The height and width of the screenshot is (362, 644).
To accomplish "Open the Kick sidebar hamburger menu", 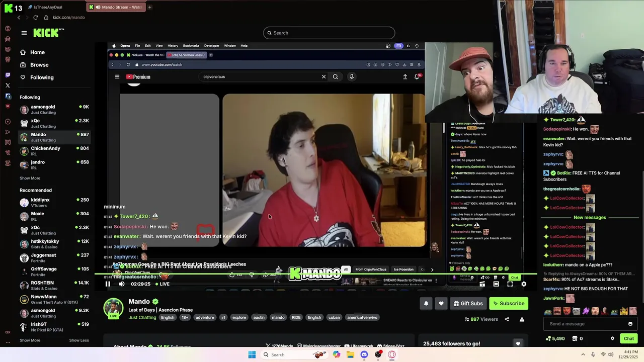I will [24, 33].
